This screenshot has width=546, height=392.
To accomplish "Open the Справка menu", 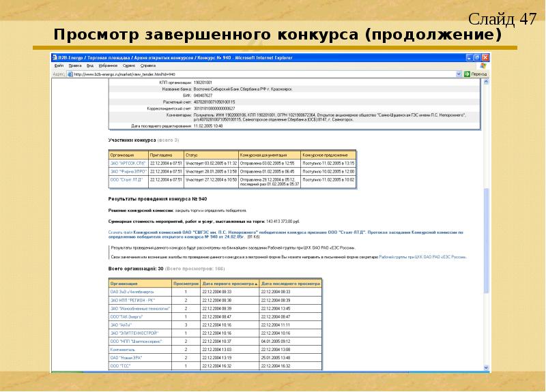I will [148, 66].
